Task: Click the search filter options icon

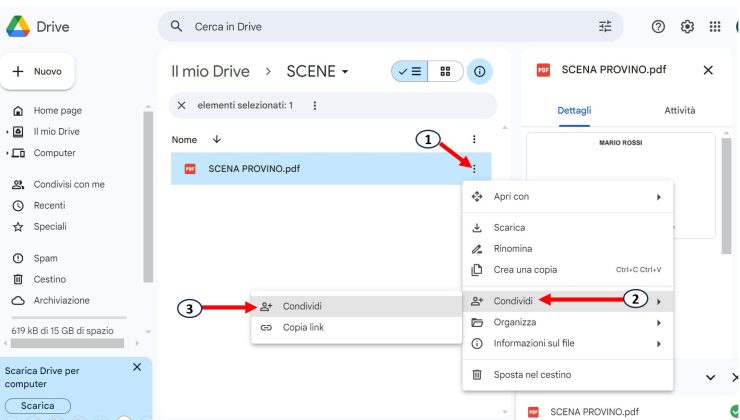Action: (604, 27)
